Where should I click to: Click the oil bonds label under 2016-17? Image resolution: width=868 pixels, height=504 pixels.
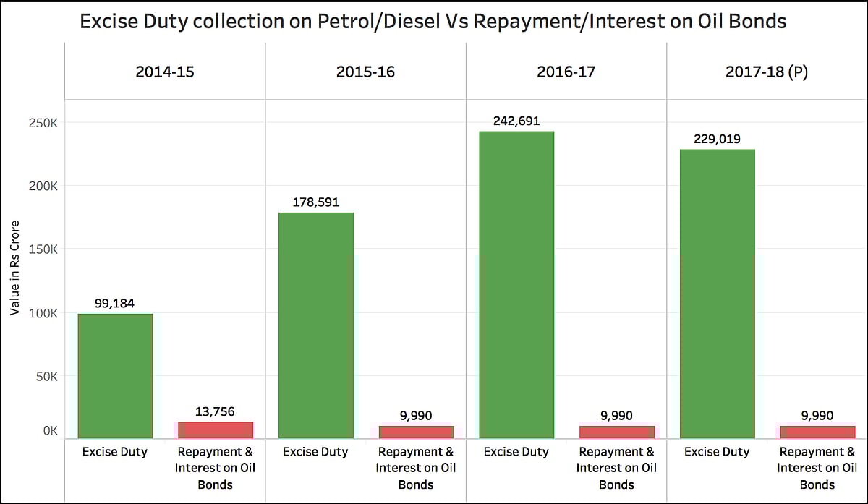click(617, 468)
